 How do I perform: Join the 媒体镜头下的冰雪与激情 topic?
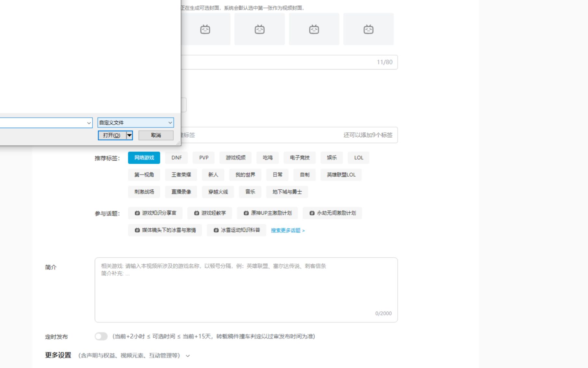pyautogui.click(x=165, y=230)
